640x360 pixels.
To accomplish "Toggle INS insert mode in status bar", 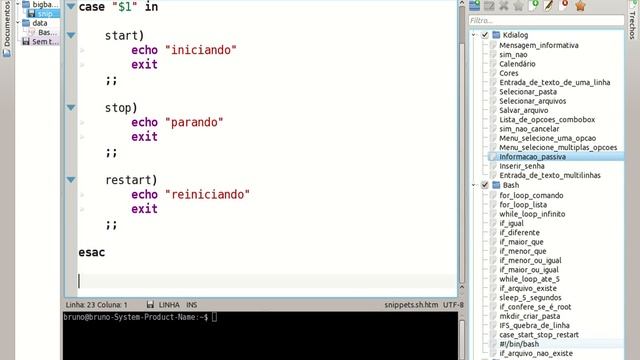I will pyautogui.click(x=192, y=305).
